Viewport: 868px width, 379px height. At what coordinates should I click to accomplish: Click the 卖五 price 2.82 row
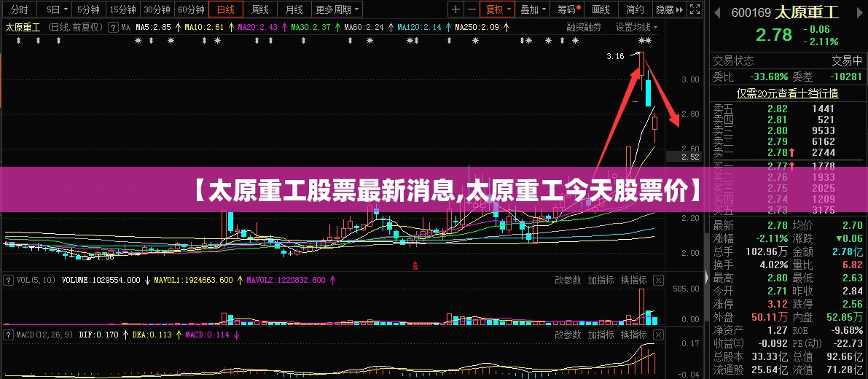point(789,109)
